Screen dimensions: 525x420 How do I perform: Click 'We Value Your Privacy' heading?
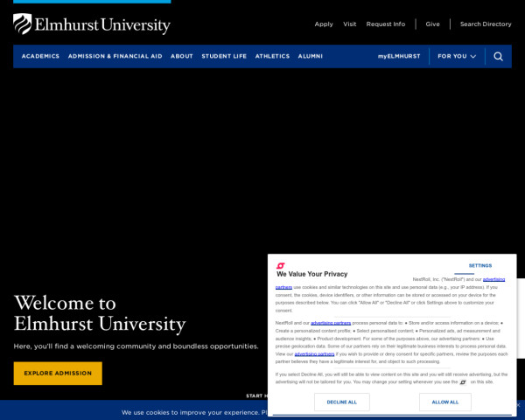click(311, 274)
